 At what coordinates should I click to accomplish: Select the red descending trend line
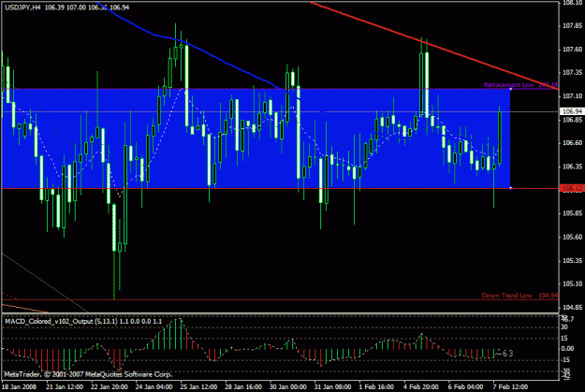click(x=434, y=46)
